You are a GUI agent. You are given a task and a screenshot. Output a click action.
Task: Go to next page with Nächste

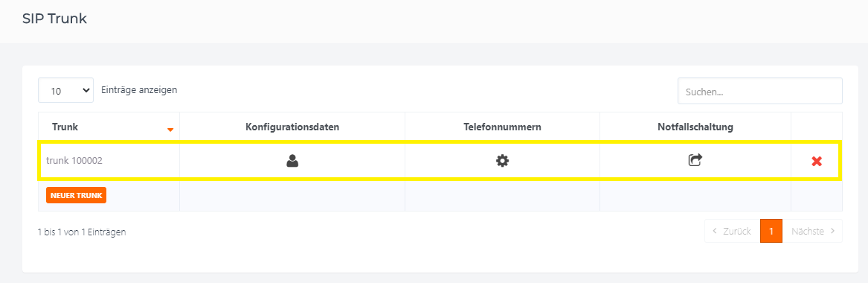813,231
